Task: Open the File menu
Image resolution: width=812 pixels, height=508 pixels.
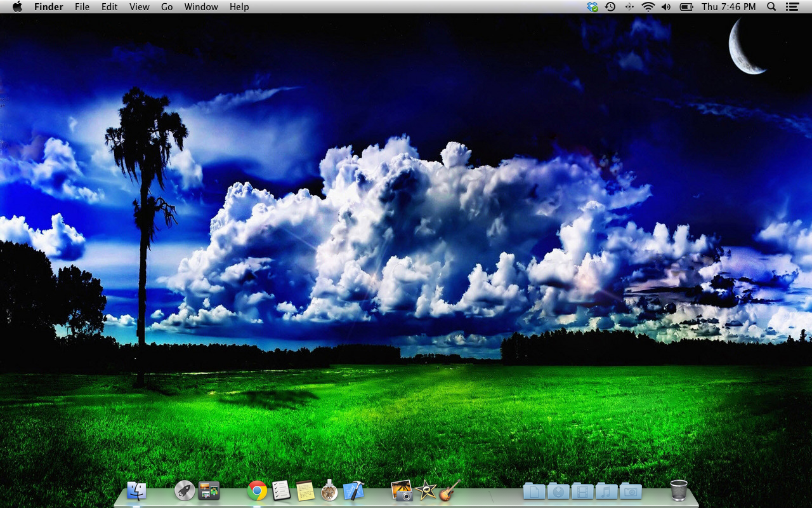Action: tap(82, 7)
